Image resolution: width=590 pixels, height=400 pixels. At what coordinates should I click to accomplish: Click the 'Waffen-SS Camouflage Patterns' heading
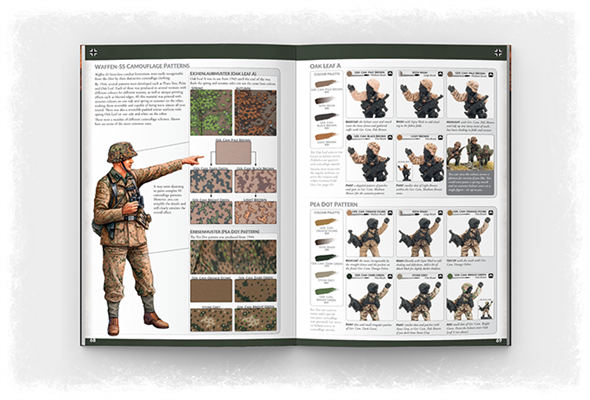click(x=142, y=66)
